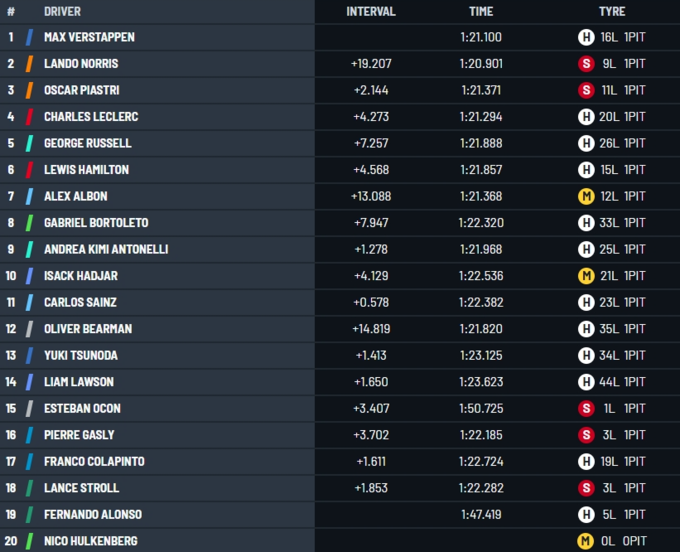Click Lando Norris's soft tyre icon
The width and height of the screenshot is (680, 552).
pyautogui.click(x=586, y=64)
